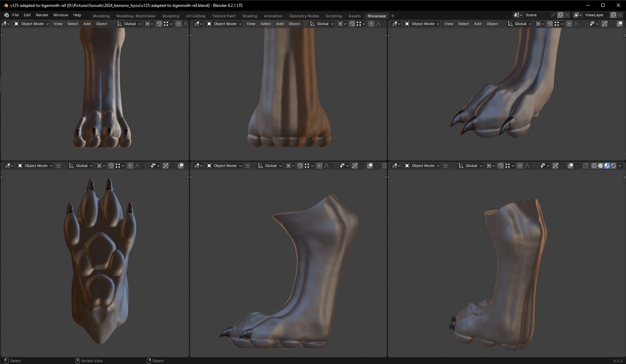Switch to the Shading workspace tab
The height and width of the screenshot is (364, 626).
(250, 16)
